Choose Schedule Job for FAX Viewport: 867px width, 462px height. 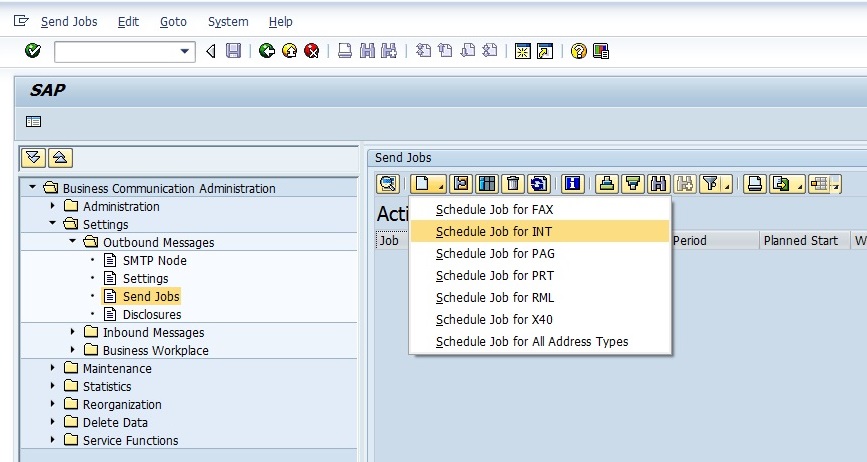pos(540,209)
